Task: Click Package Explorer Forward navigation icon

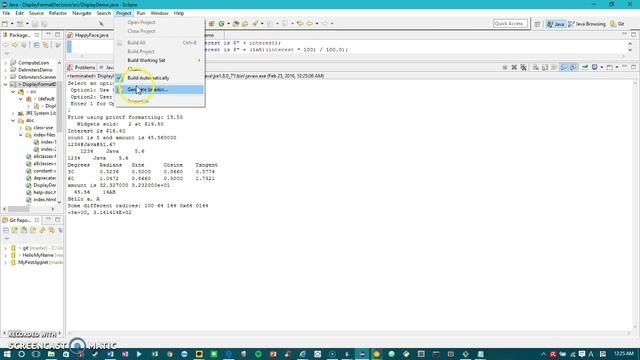Action: pyautogui.click(x=15, y=45)
